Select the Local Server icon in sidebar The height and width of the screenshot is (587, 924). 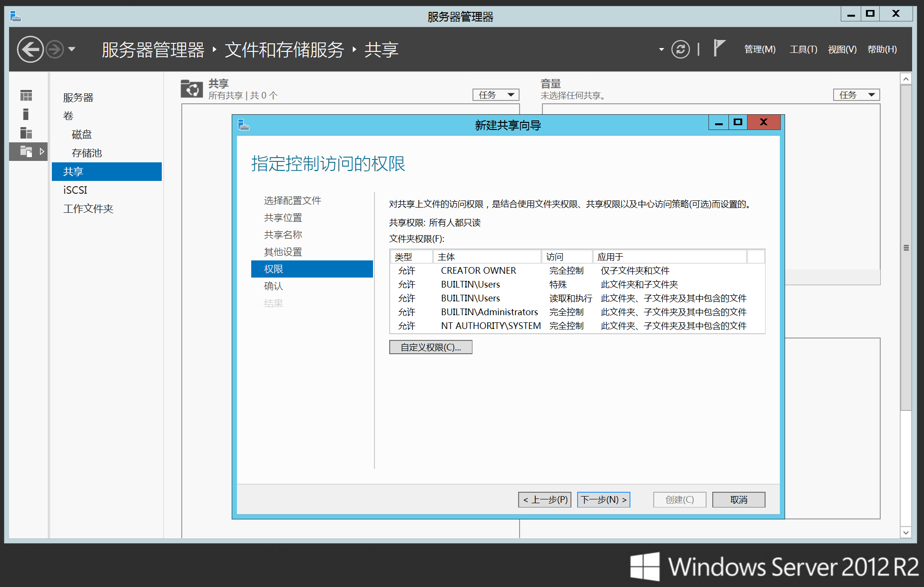click(x=26, y=114)
